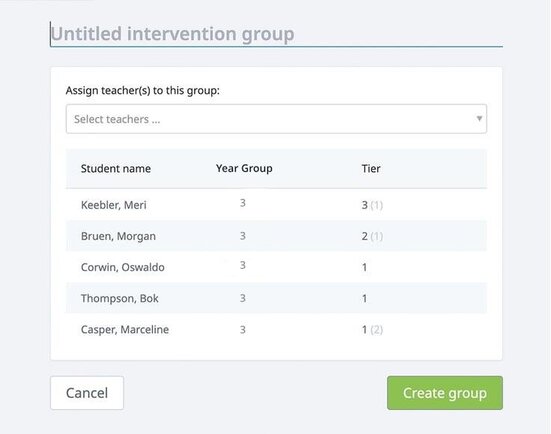
Task: Click Corwin, Oswaldo's tier value
Action: 364,267
